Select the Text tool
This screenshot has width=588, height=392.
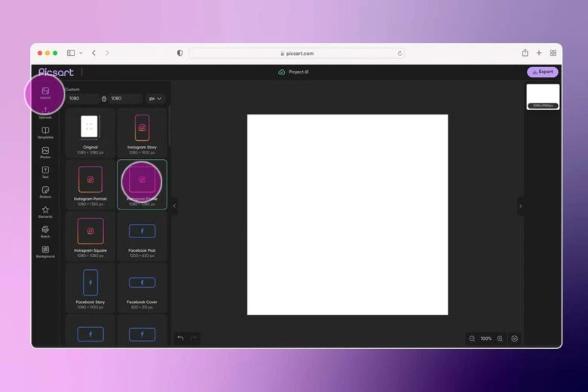45,172
